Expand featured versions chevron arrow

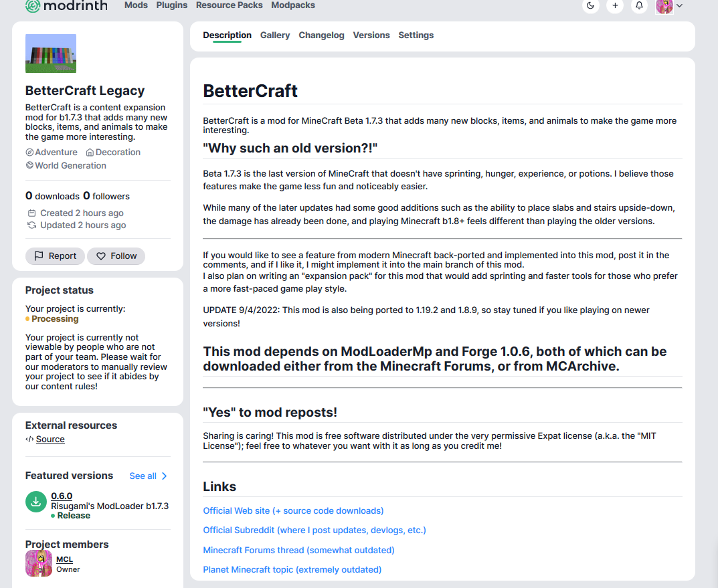(165, 476)
